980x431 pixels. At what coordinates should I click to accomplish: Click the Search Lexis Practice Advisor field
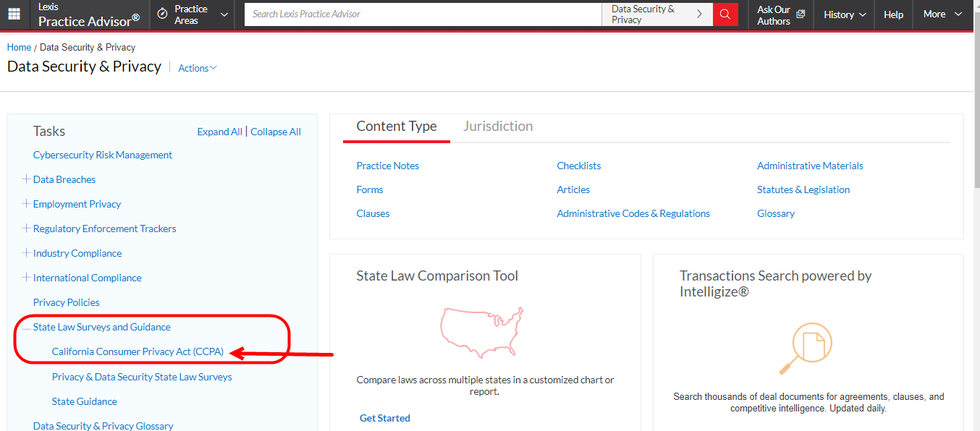423,14
